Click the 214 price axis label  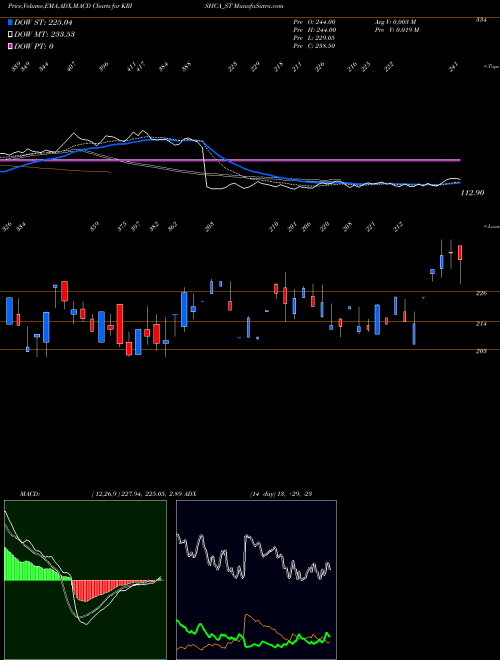pyautogui.click(x=482, y=324)
